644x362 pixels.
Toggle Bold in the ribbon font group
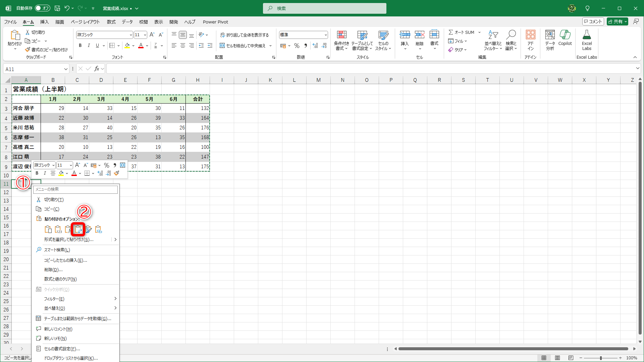click(80, 46)
